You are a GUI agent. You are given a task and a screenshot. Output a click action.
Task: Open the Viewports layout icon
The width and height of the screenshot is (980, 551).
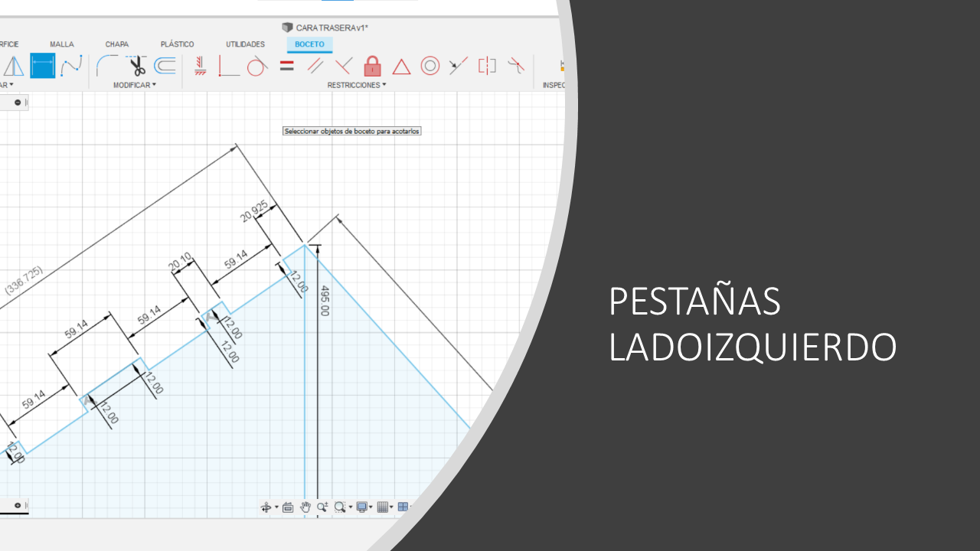pyautogui.click(x=403, y=507)
